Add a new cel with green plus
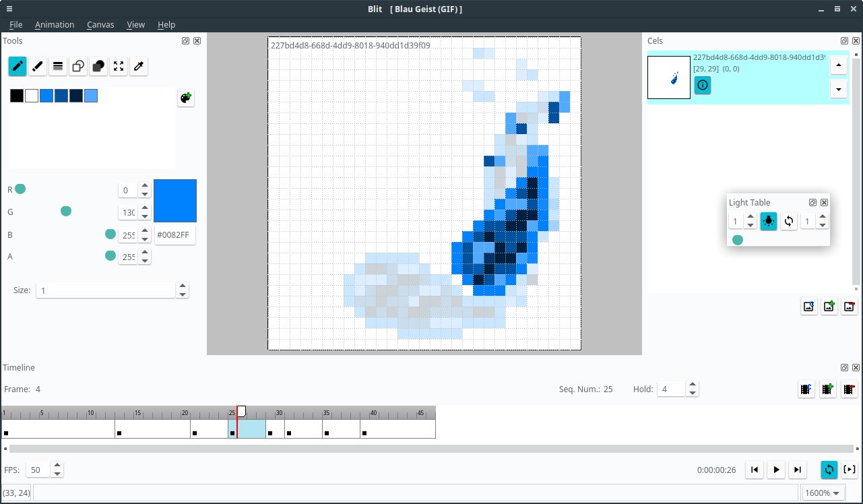The height and width of the screenshot is (504, 863). pyautogui.click(x=829, y=307)
